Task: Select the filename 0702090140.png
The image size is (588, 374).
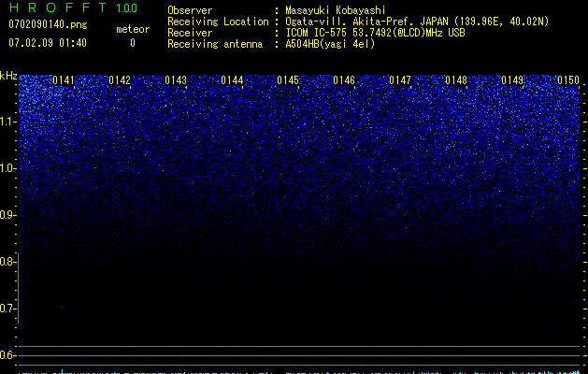Action: click(48, 24)
